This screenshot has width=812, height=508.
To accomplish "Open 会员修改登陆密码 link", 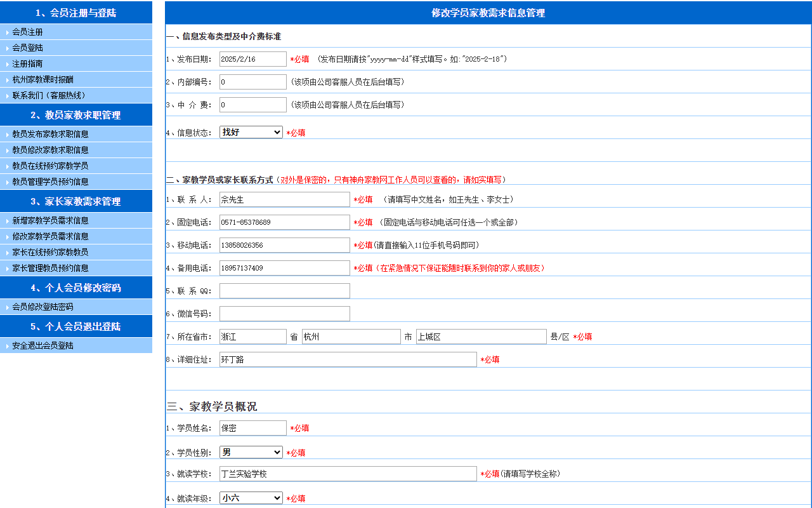I will pos(43,307).
